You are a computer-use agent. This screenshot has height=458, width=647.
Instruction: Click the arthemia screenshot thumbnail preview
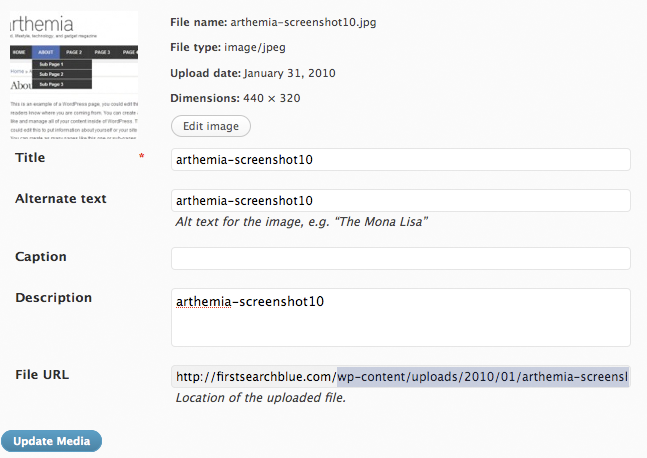click(x=74, y=75)
